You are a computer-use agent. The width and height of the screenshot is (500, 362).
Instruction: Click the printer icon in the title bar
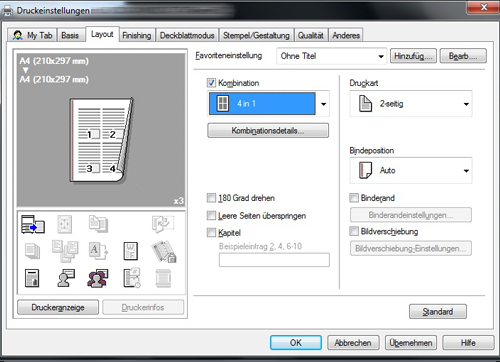(7, 11)
